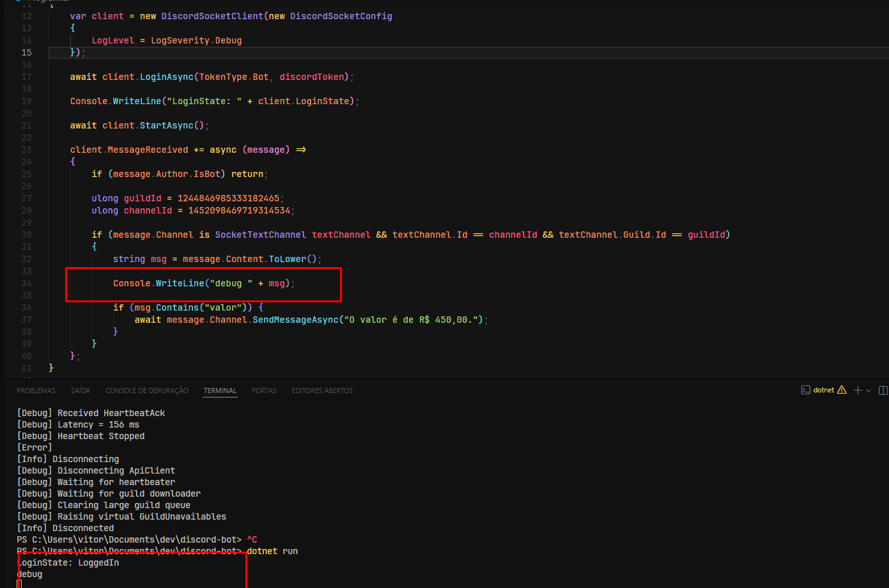
Task: Click the "Disconnecting ApiClient" terminal line
Action: [96, 470]
